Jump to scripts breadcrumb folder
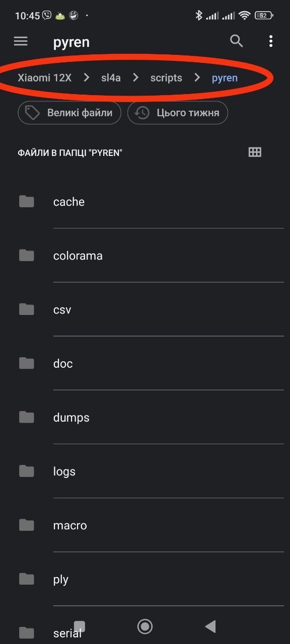 pyautogui.click(x=166, y=78)
